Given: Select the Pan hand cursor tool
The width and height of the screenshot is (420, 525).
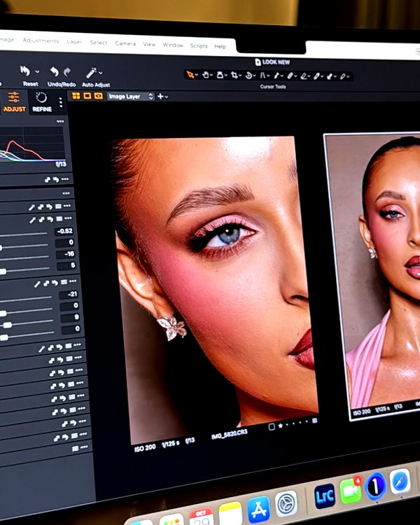Looking at the screenshot, I should [206, 75].
